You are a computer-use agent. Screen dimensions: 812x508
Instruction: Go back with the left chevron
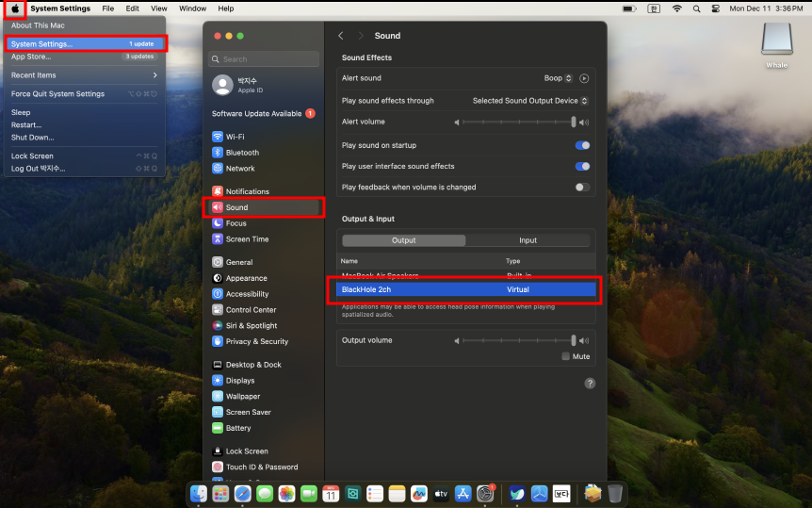coord(341,35)
